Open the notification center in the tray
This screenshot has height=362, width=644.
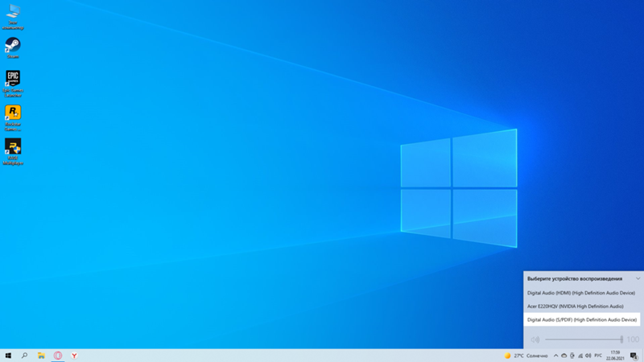[634, 356]
